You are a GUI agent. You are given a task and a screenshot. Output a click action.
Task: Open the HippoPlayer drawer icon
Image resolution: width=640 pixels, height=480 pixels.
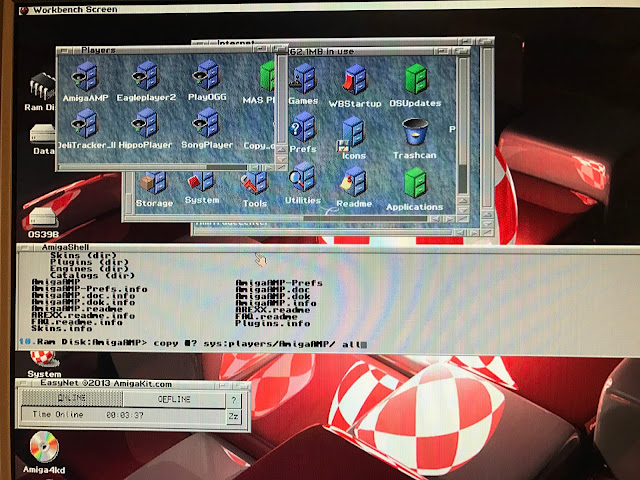145,123
